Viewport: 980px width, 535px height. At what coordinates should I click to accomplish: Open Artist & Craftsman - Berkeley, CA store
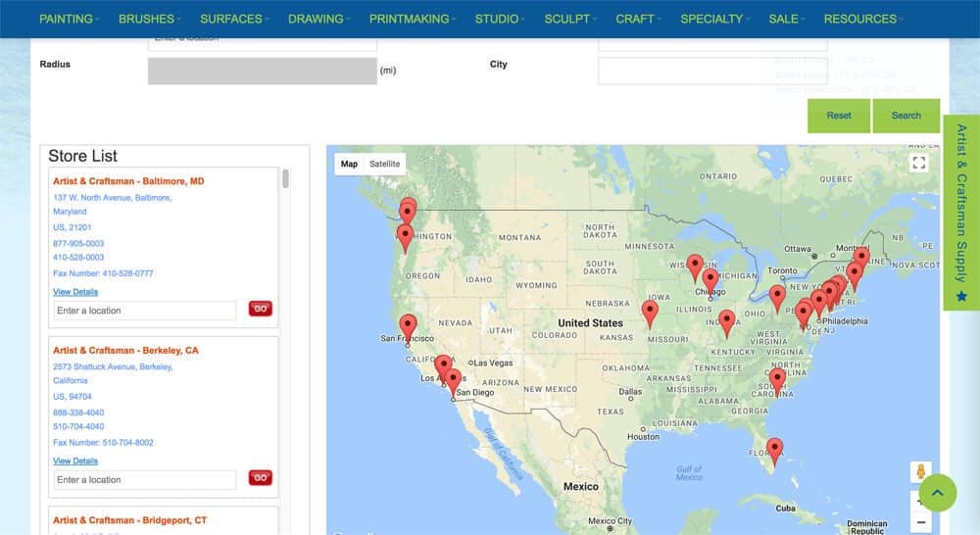coord(125,351)
